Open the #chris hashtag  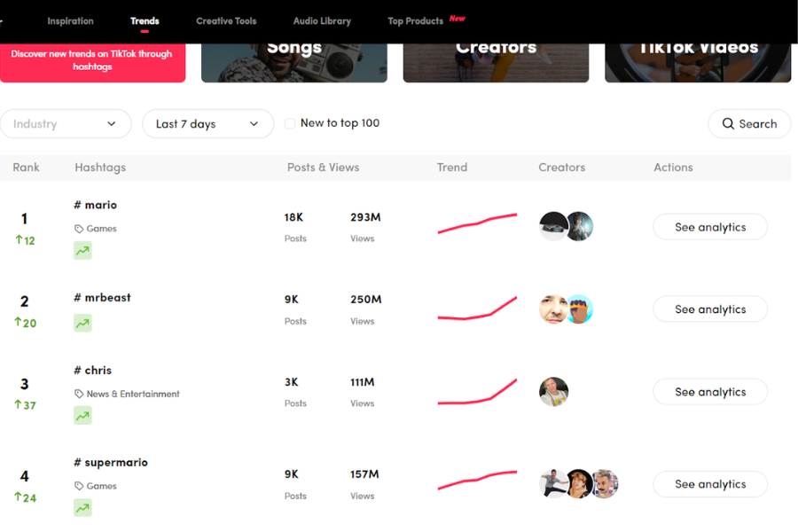coord(92,370)
